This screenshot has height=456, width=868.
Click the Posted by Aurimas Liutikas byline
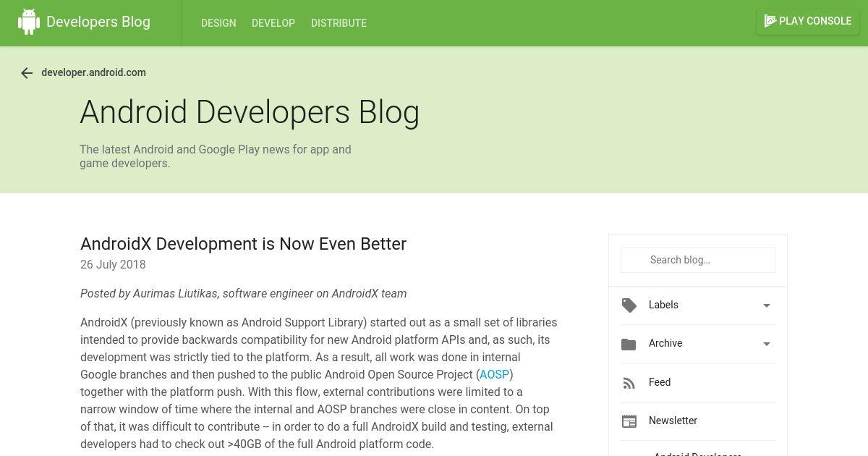tap(243, 293)
